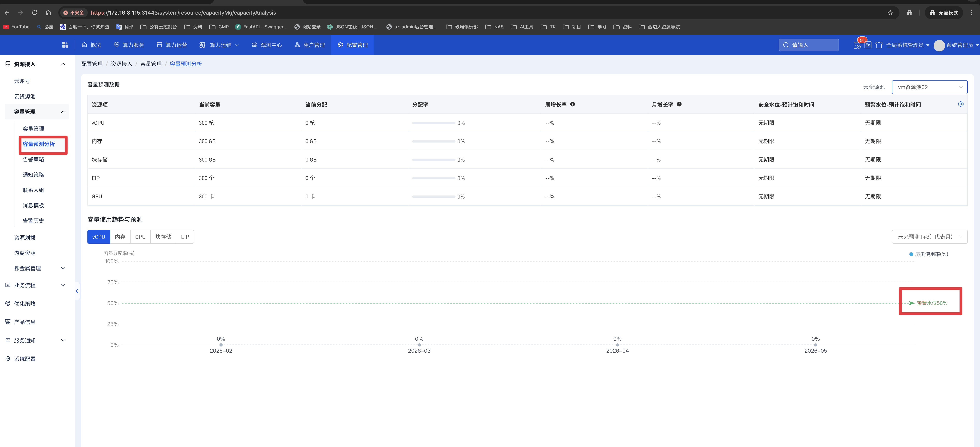This screenshot has height=447, width=980.
Task: Select the GPU chart toggle button
Action: tap(140, 237)
